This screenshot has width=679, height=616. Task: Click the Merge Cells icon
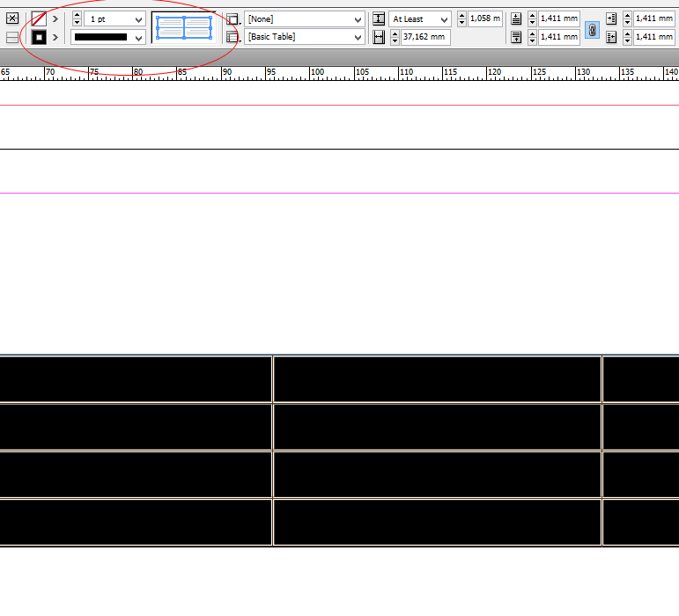coord(12,18)
